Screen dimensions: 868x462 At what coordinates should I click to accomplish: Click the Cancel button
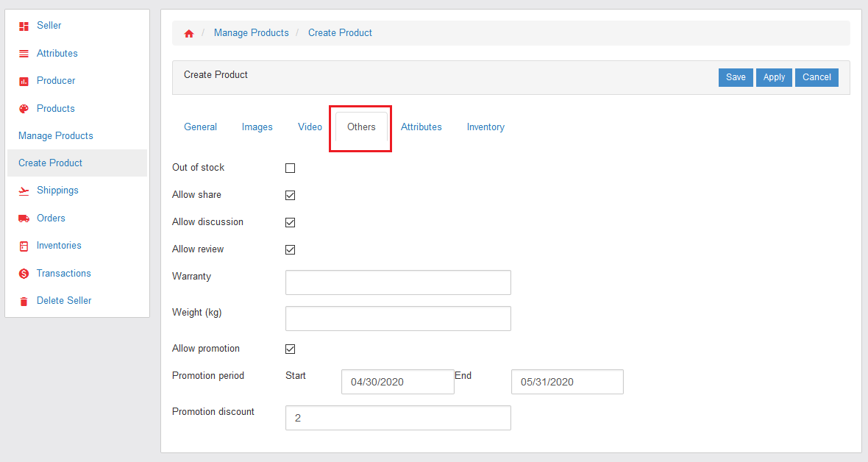coord(817,77)
